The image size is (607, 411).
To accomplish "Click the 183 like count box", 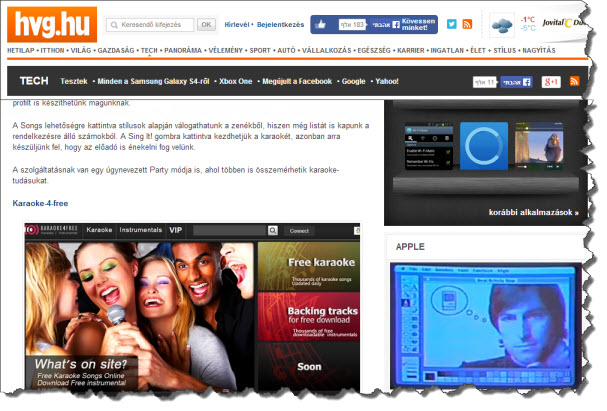I will point(352,25).
